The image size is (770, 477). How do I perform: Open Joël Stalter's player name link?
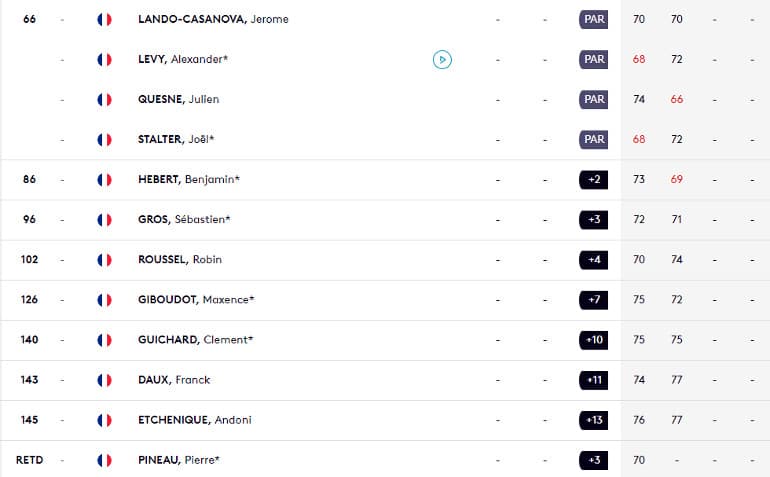pos(183,139)
